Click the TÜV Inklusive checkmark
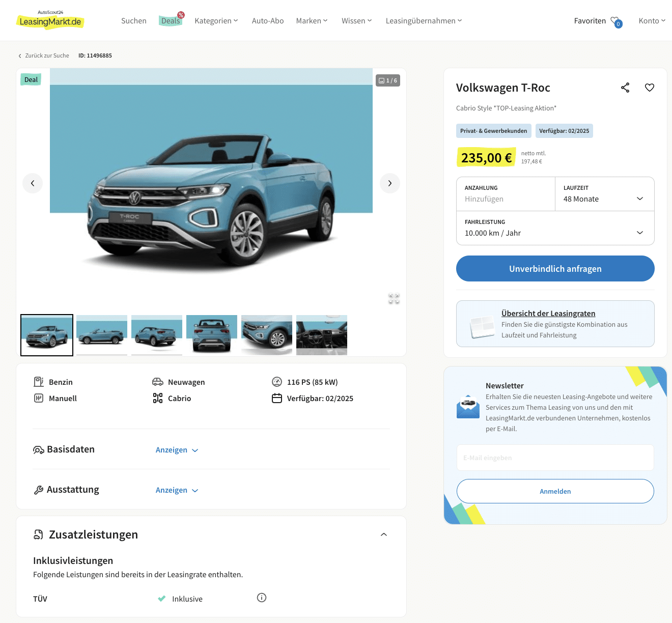This screenshot has width=672, height=623. coord(162,599)
